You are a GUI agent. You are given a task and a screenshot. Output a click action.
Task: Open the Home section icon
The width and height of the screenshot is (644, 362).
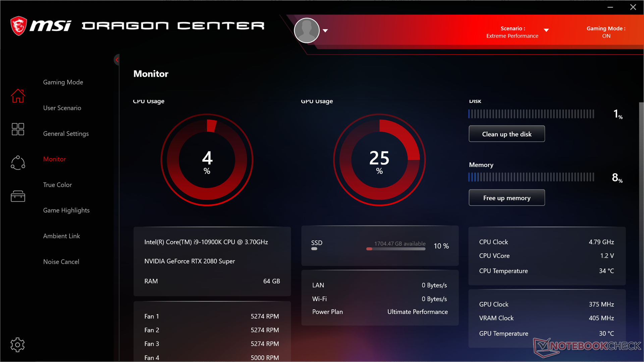(18, 96)
